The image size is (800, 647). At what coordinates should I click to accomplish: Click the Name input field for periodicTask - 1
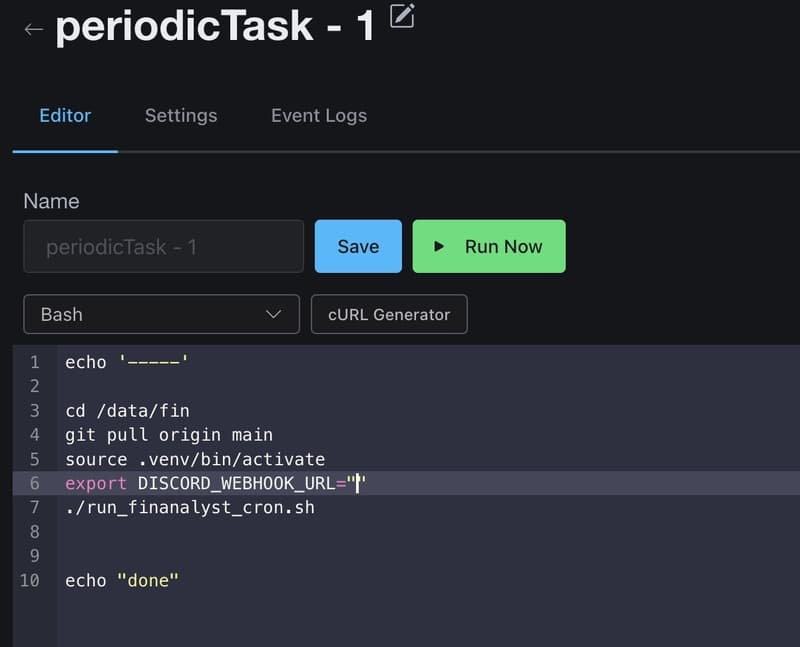163,246
